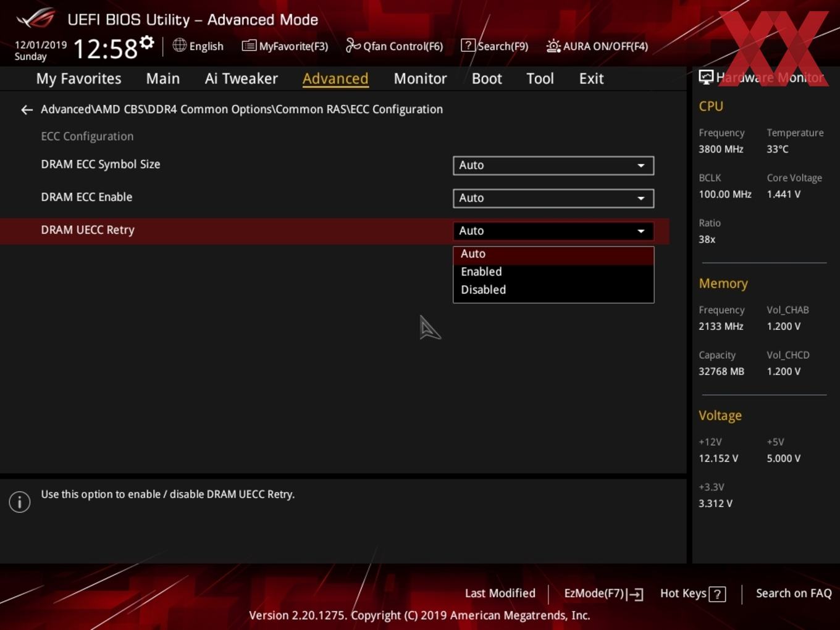Open Search on FAQ link
This screenshot has height=630, width=840.
point(794,594)
